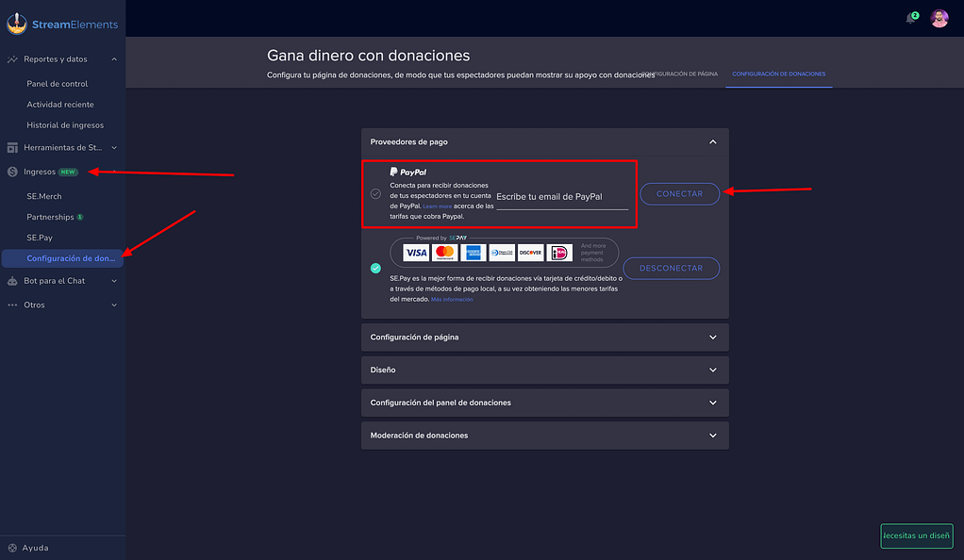Image resolution: width=964 pixels, height=560 pixels.
Task: Click the green NEW badge
Action: click(x=68, y=173)
